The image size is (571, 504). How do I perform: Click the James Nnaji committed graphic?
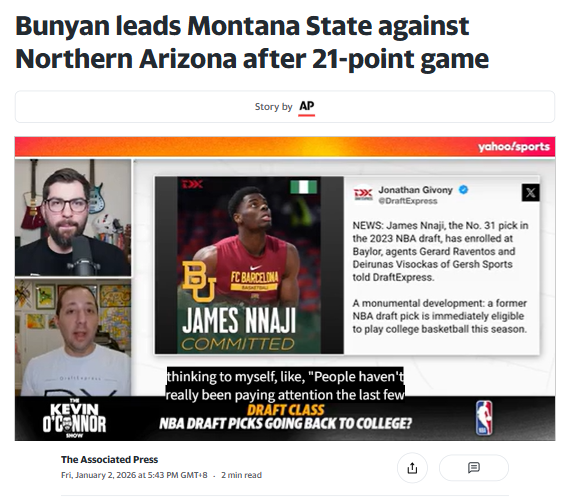(249, 265)
